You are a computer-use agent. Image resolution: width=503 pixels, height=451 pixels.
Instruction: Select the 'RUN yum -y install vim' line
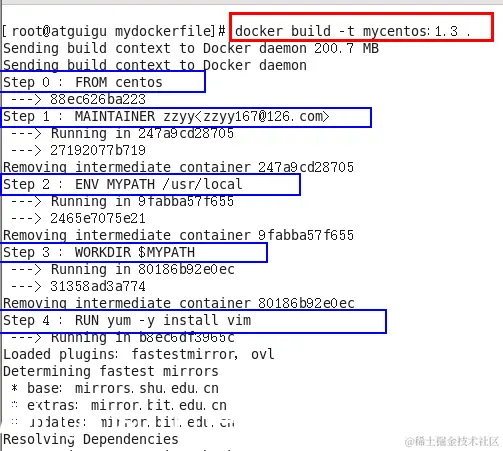127,320
